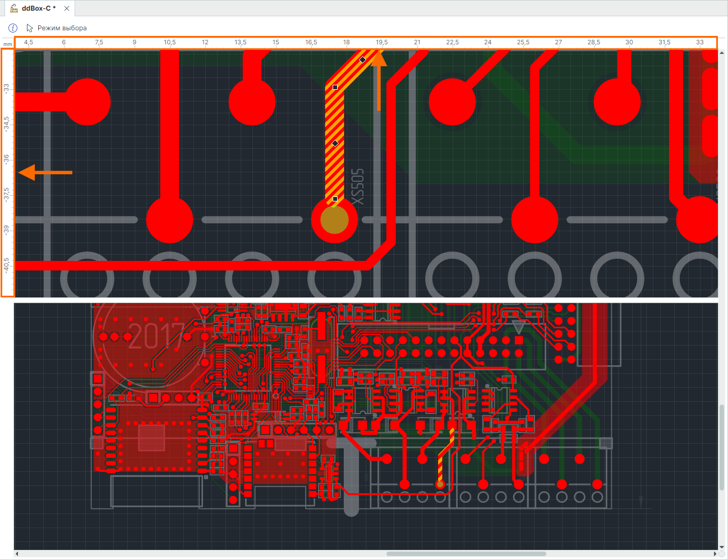Click the round button at scrollbar corner
The image size is (728, 560).
(722, 554)
